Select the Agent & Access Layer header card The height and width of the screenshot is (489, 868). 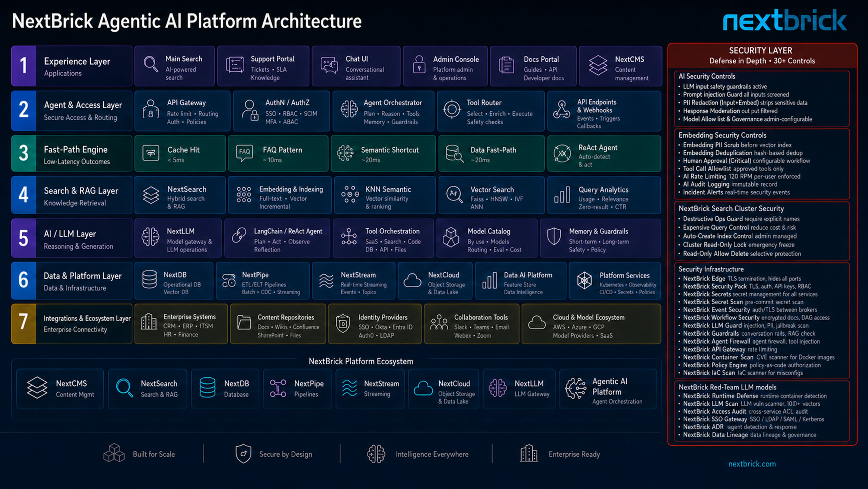click(71, 111)
